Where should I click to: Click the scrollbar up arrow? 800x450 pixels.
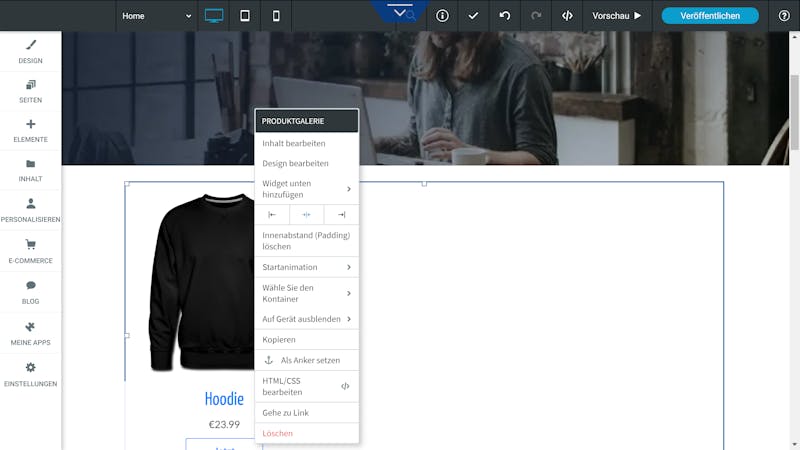pos(794,37)
